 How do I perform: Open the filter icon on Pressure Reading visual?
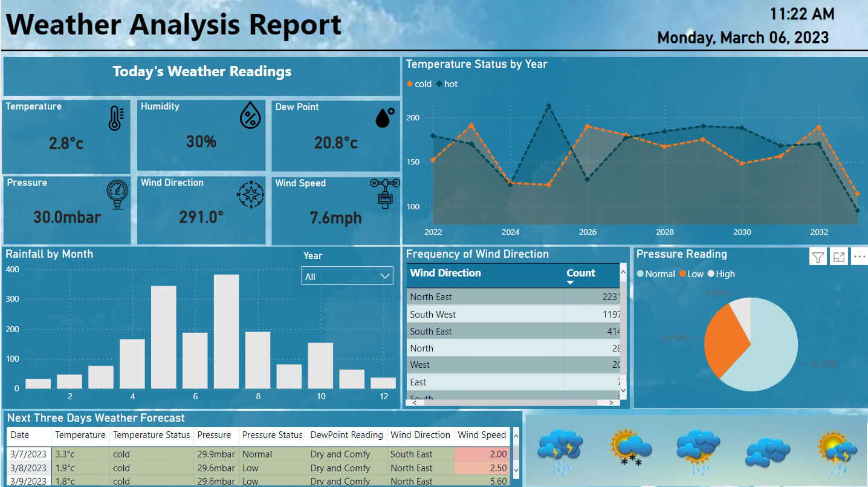pos(817,256)
